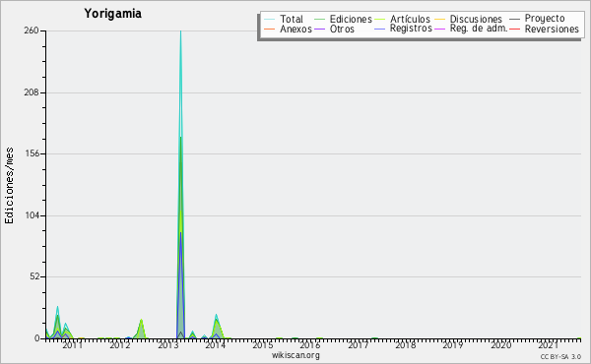
Task: Click the blue Registros peak in 2013
Action: coord(181,233)
